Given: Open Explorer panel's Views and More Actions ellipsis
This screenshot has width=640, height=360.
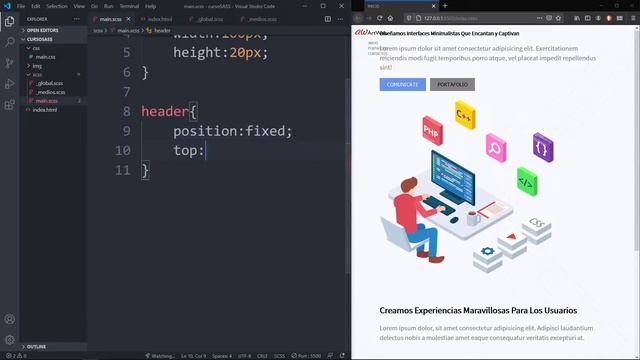Looking at the screenshot, I should point(77,19).
